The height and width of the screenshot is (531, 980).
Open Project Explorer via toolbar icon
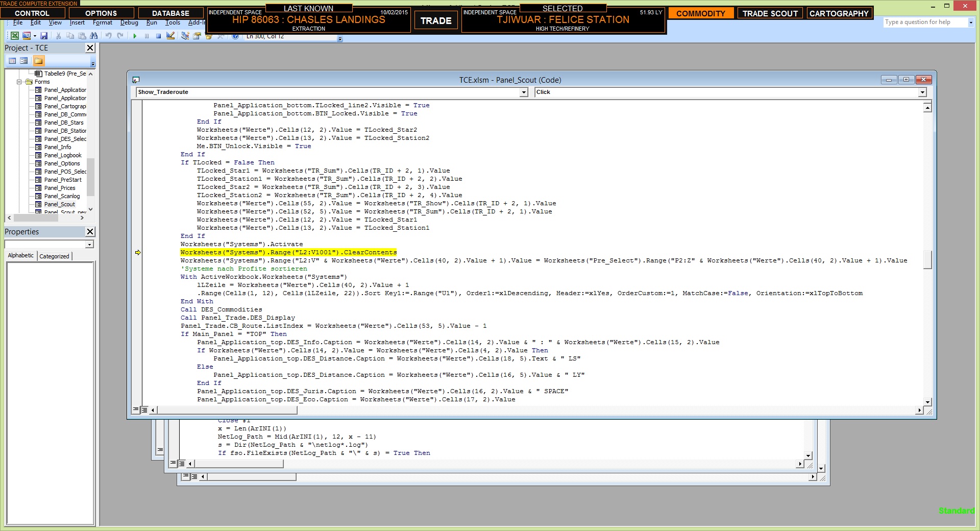pyautogui.click(x=185, y=36)
